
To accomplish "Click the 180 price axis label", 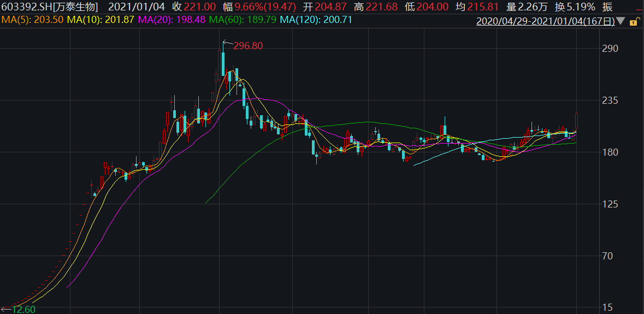I will 609,152.
